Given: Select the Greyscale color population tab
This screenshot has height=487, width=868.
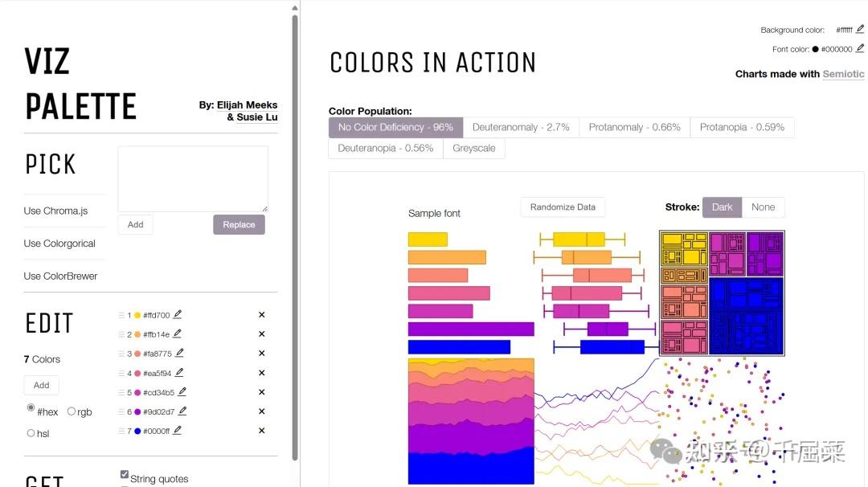Looking at the screenshot, I should click(473, 148).
